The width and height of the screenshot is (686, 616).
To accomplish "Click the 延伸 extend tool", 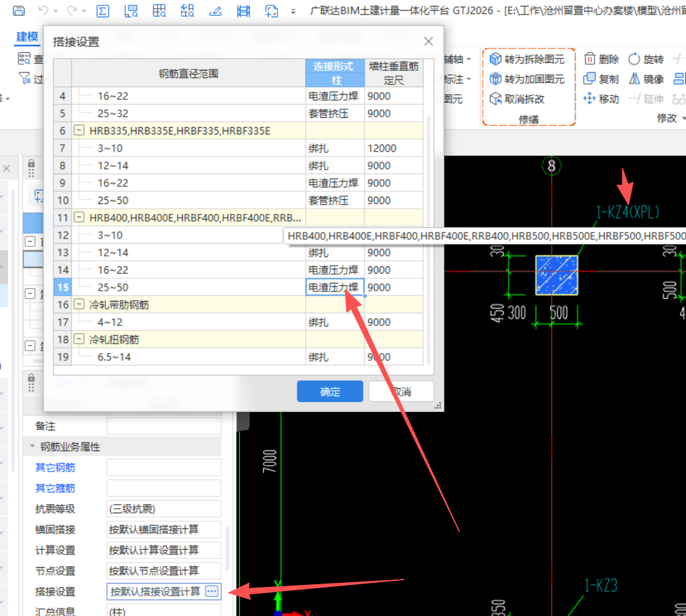I will [x=646, y=99].
